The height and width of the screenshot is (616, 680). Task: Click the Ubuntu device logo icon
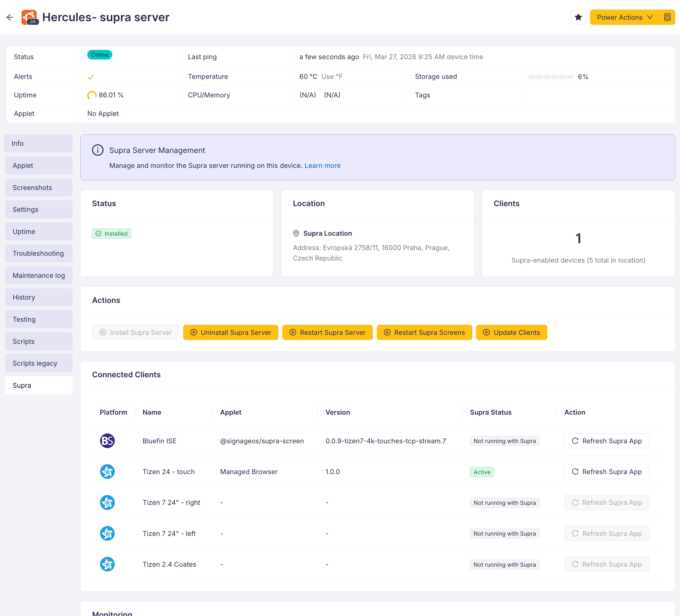click(30, 17)
